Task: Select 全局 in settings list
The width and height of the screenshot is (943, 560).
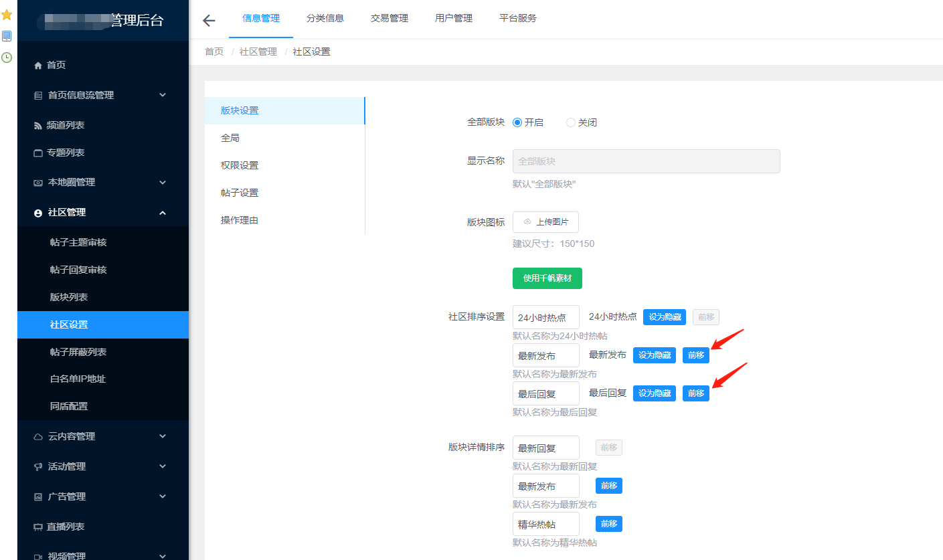Action: point(284,138)
